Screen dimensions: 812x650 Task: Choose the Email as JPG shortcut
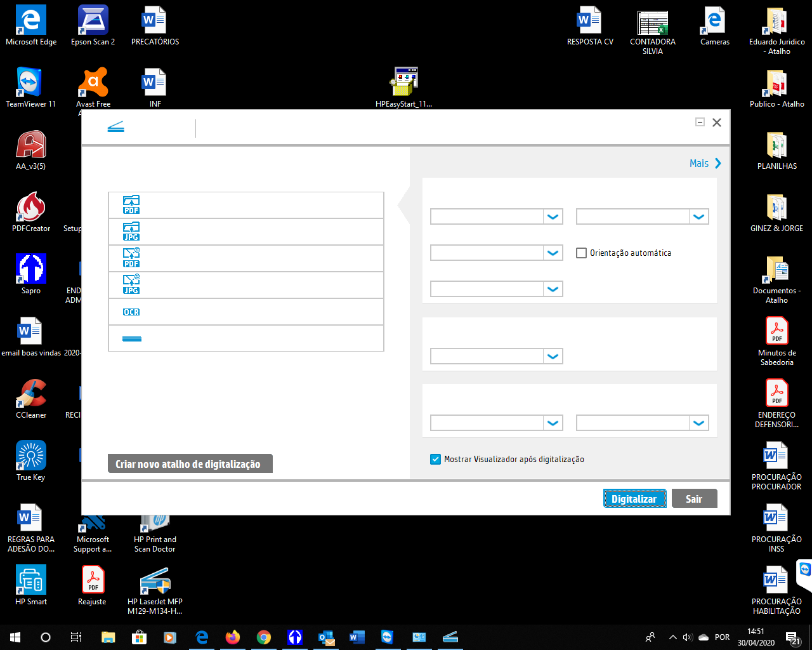pos(246,284)
